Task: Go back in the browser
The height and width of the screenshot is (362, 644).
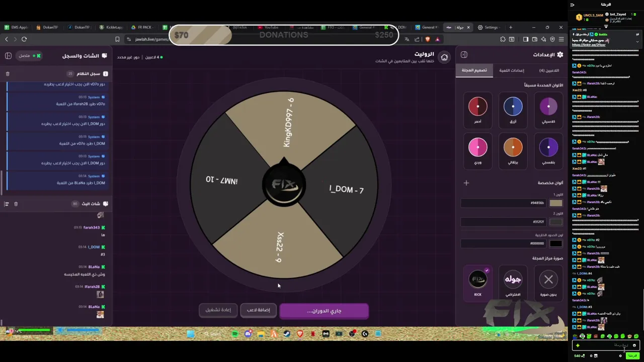Action: pyautogui.click(x=6, y=39)
